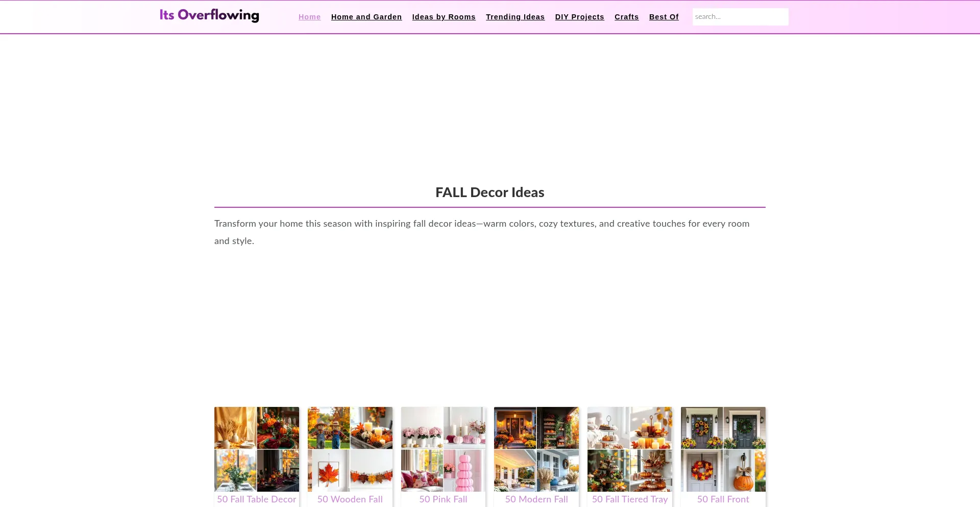This screenshot has height=507, width=980.
Task: Click the Its Overflowing site logo
Action: tap(209, 15)
